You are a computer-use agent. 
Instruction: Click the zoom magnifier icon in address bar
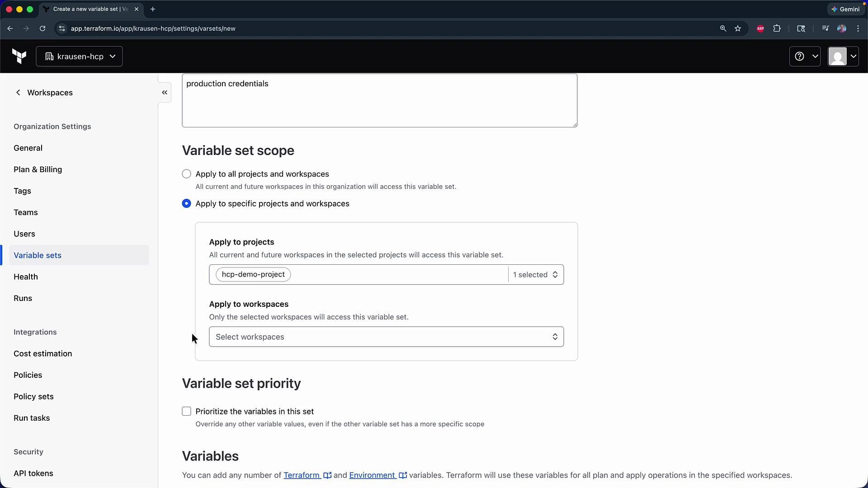click(723, 28)
